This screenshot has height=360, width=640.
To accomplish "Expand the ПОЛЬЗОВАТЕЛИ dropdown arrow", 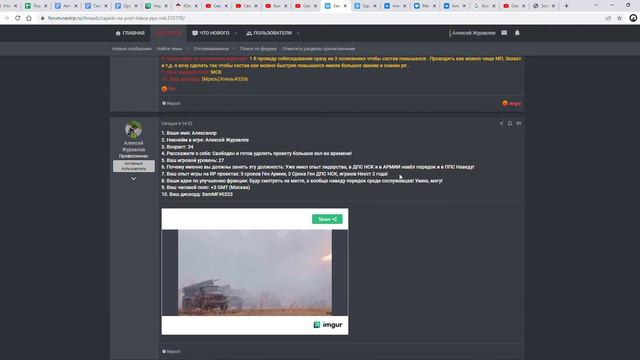I will [298, 33].
